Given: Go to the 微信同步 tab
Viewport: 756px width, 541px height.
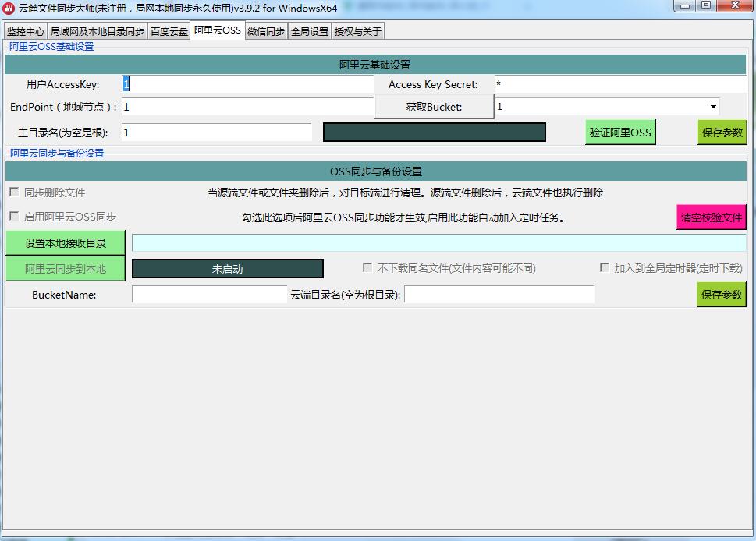Looking at the screenshot, I should tap(266, 31).
